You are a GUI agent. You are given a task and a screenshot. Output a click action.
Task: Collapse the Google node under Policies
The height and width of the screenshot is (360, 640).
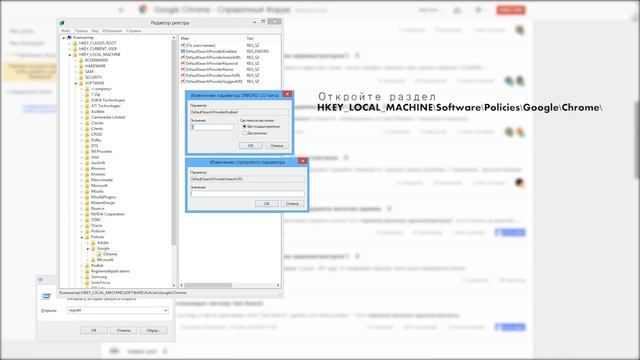click(88, 249)
